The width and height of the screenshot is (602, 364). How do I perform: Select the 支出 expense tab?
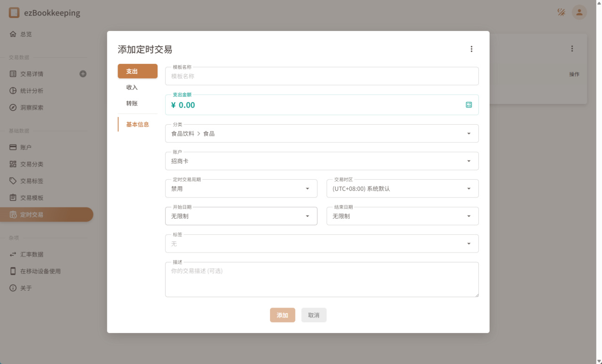point(137,71)
